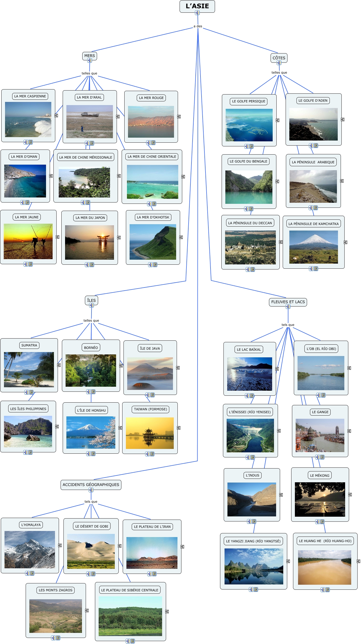Toggle expand arrow next to Bornéo node
Image resolution: width=361 pixels, height=644 pixels.
121,366
